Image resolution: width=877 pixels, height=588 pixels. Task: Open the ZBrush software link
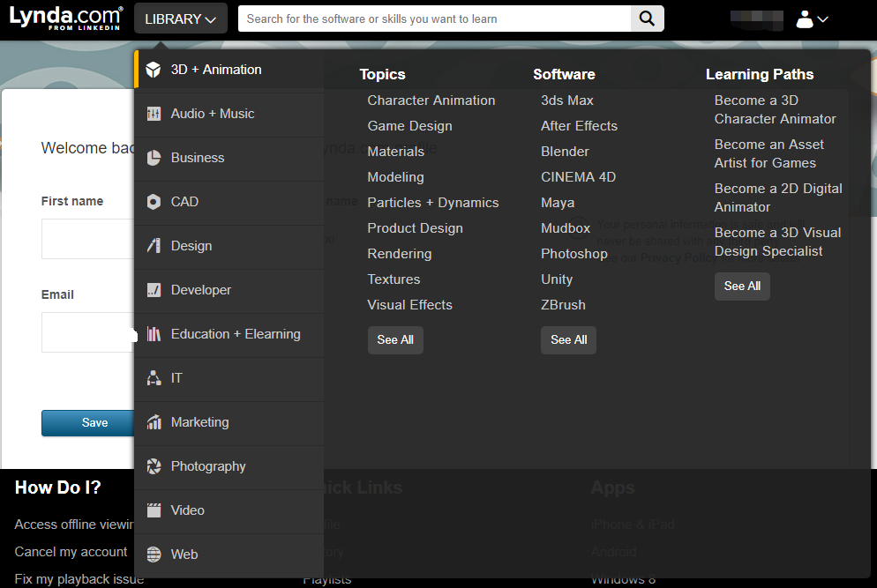tap(563, 305)
